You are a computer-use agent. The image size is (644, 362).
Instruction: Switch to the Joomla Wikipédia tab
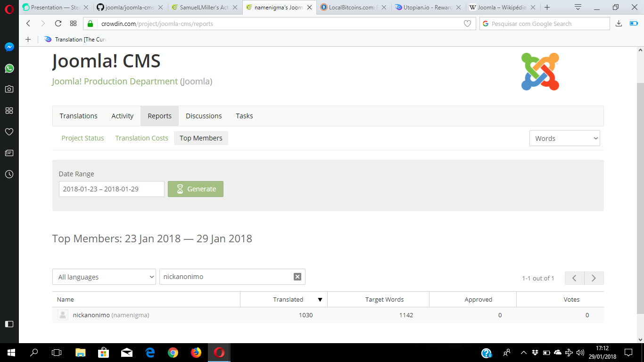point(502,7)
